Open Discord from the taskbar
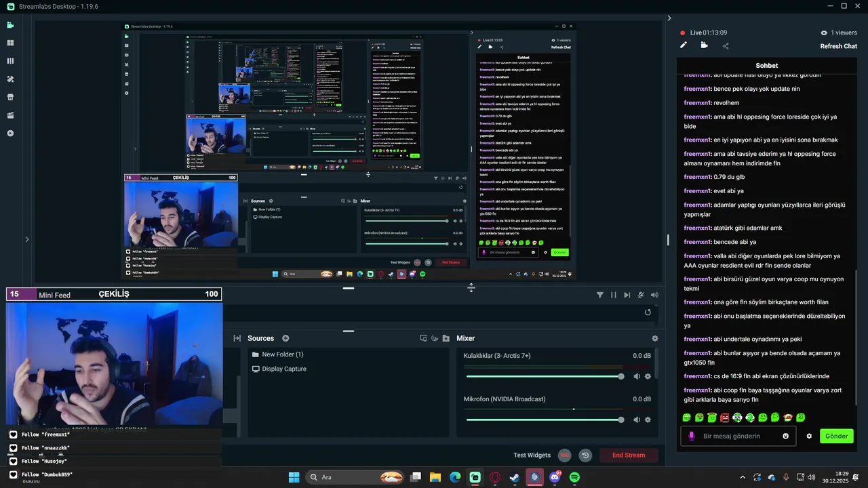This screenshot has width=868, height=488. [x=555, y=477]
